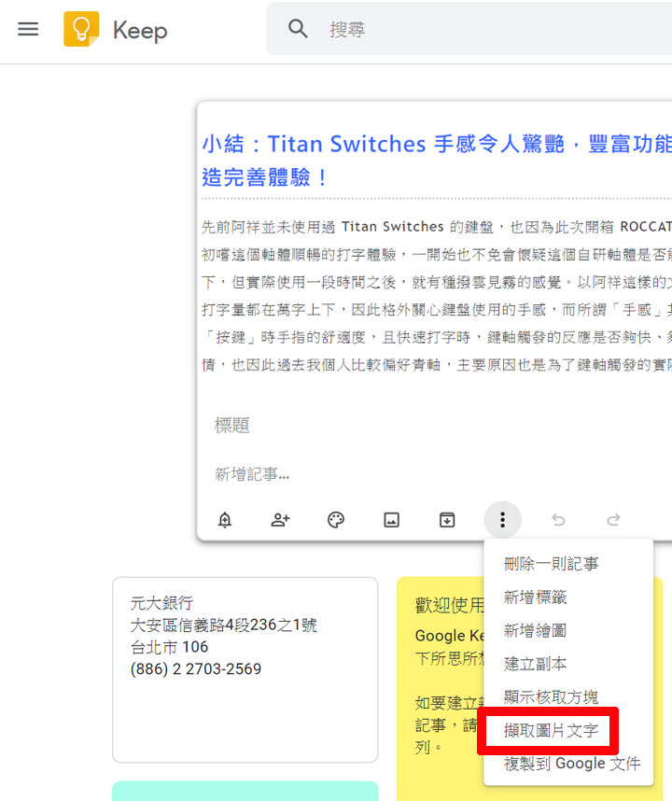Click the Keep lightbulb logo
Screen dimensions: 672x801
81,29
